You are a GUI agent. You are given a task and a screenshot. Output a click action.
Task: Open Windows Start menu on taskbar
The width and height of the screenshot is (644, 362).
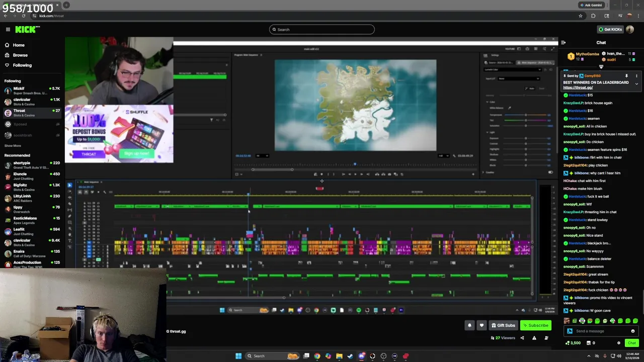click(238, 356)
